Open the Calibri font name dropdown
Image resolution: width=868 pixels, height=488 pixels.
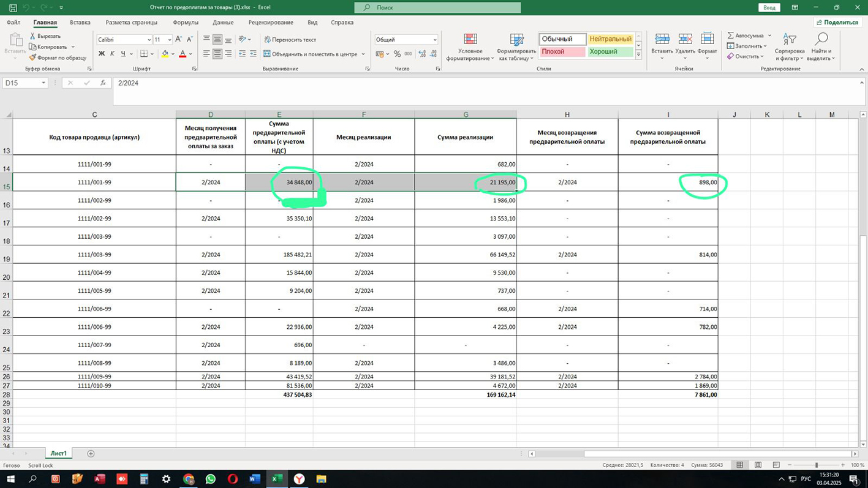click(x=149, y=40)
